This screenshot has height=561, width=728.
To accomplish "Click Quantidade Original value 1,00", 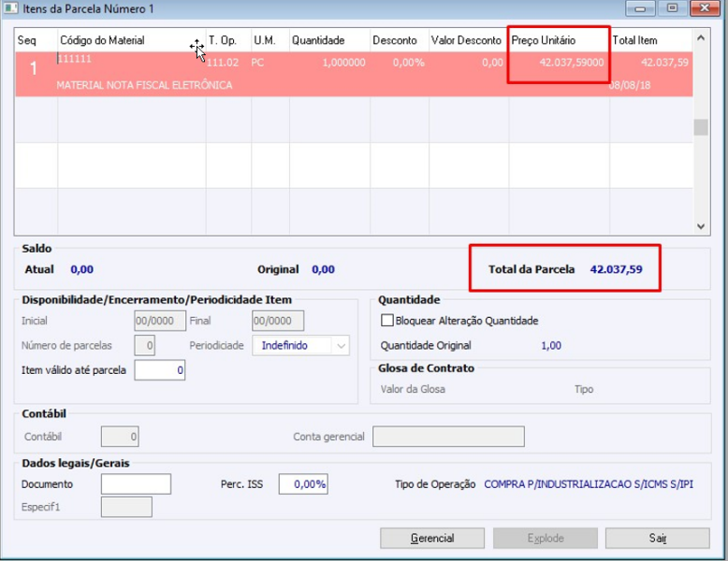I will (551, 346).
